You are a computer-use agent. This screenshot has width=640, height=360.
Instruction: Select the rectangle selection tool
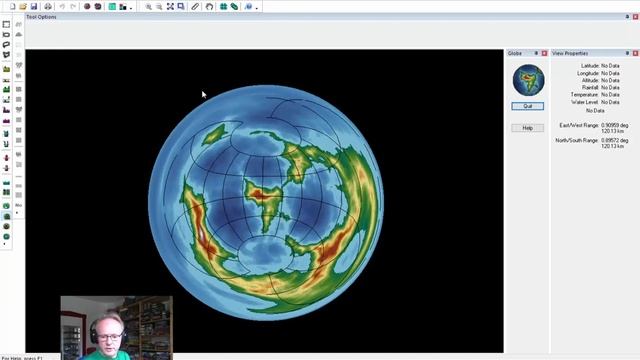tap(6, 24)
